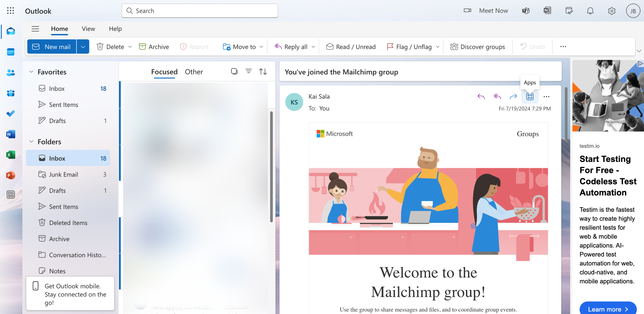Open the To Do checkmark app
This screenshot has width=644, height=314.
coord(11,113)
